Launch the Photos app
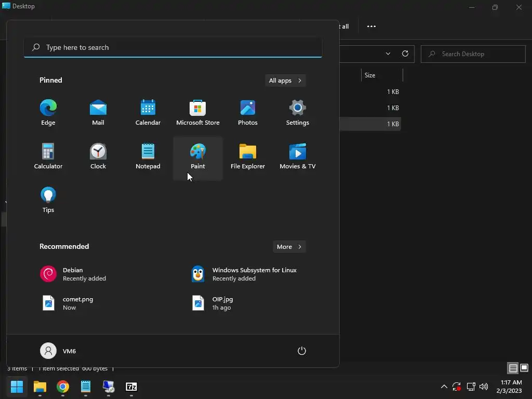 (248, 113)
